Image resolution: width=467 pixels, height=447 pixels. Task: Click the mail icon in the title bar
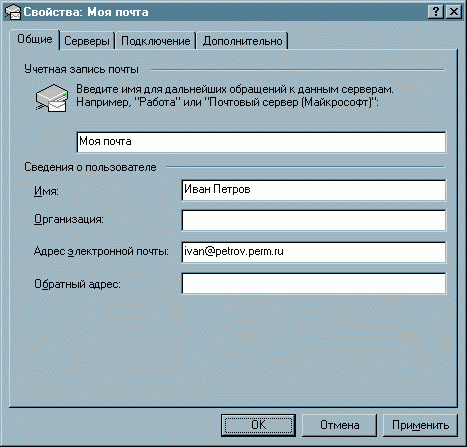[13, 12]
